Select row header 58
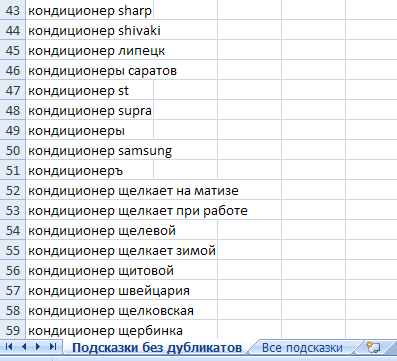397x361 pixels. [13, 311]
